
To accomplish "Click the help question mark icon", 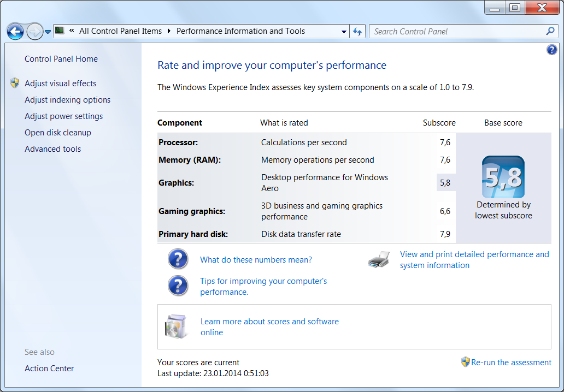I will tap(551, 50).
